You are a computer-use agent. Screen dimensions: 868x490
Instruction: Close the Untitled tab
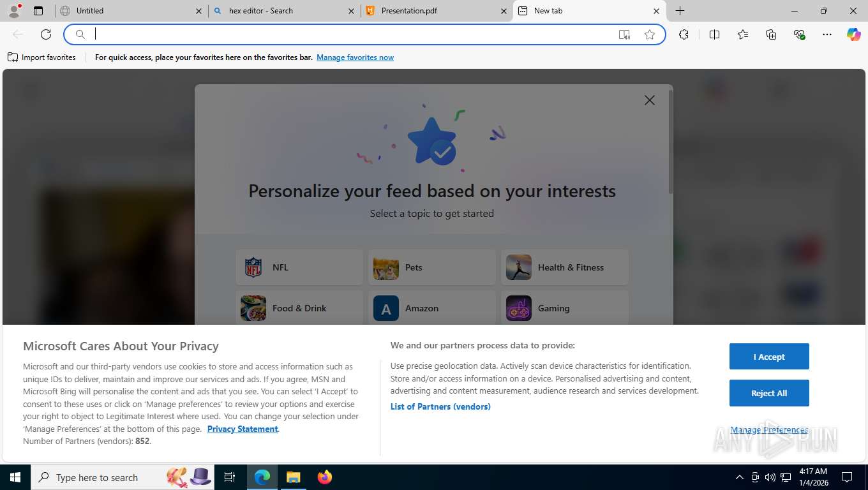coord(199,11)
